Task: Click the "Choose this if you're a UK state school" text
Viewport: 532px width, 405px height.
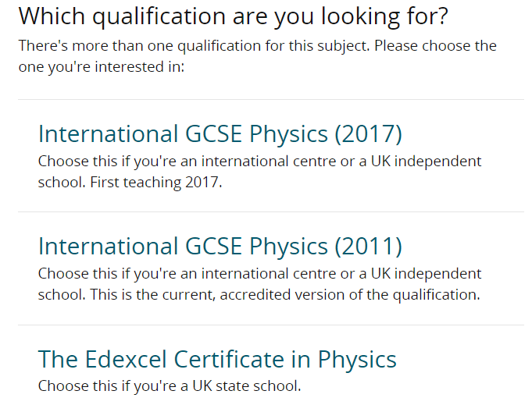Action: [x=170, y=386]
